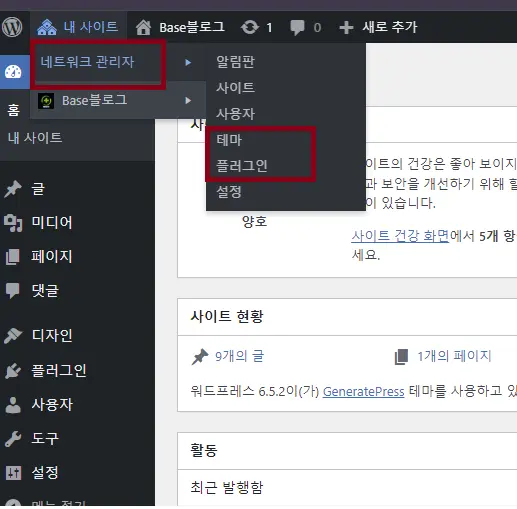Screen dimensions: 517x509
Task: Open 설정 in network admin submenu
Action: [229, 192]
